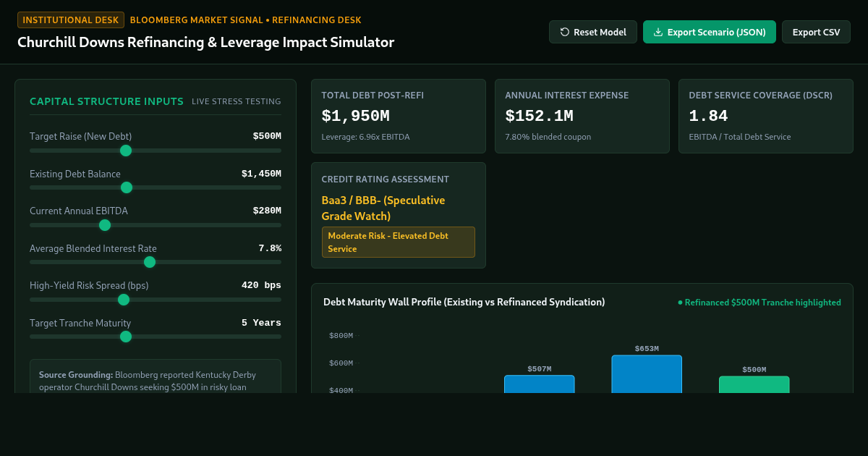Click the 1.84 DSCR figure
The width and height of the screenshot is (868, 456).
click(x=708, y=116)
